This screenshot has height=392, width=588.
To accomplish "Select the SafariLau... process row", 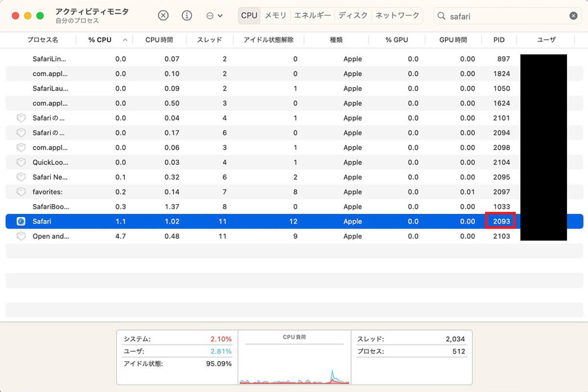I will (x=294, y=88).
